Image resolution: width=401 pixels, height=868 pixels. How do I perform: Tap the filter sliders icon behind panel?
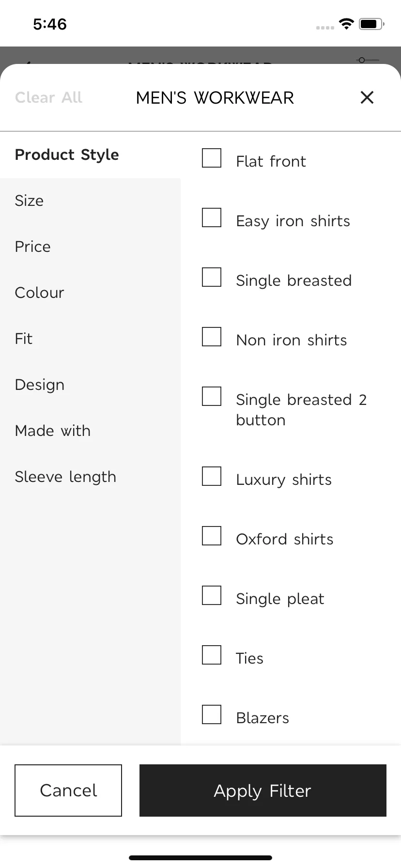[368, 60]
